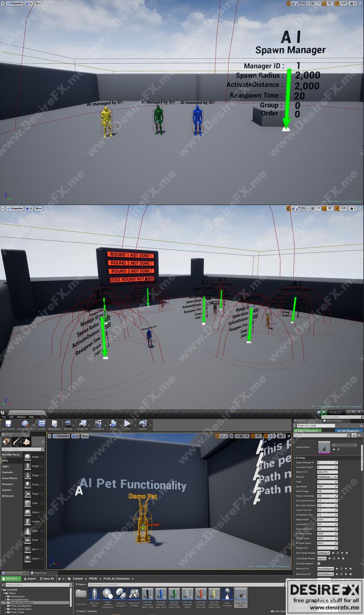The image size is (364, 615).
Task: Click Build toolbar icon
Action: [113, 425]
